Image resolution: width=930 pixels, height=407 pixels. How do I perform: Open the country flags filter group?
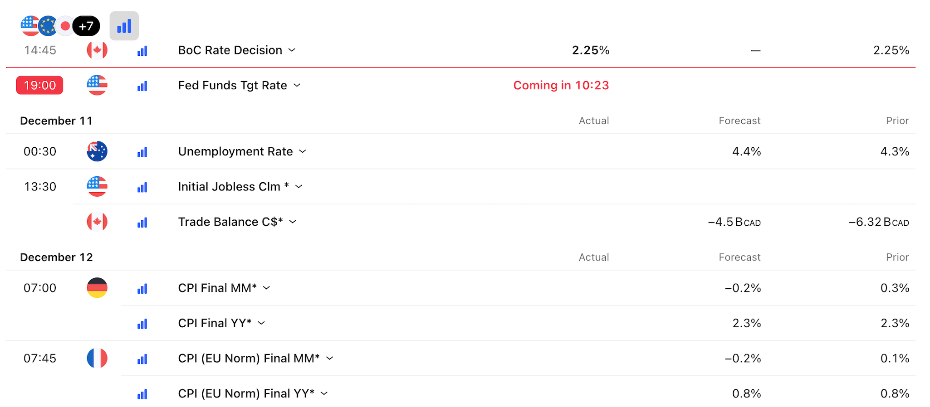coord(45,26)
